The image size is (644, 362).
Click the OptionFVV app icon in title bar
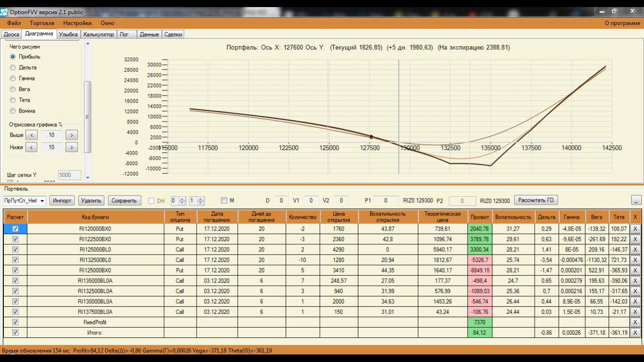[4, 11]
